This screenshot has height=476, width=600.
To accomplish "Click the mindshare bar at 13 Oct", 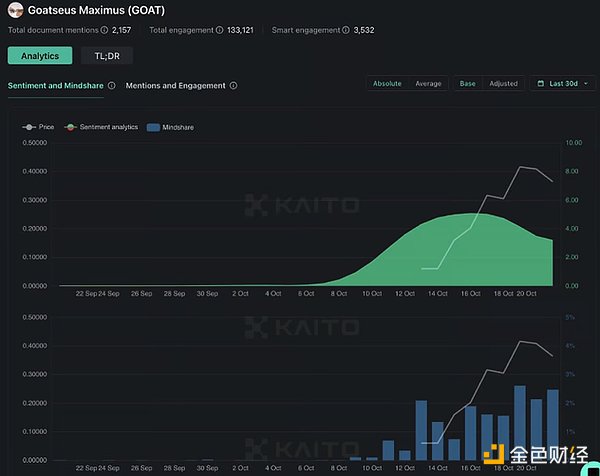I will (x=421, y=430).
